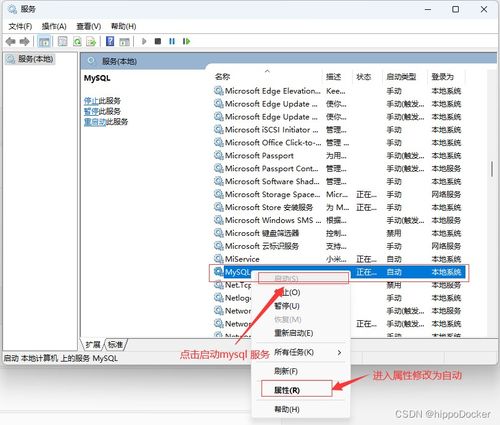Select 服务(本地) in the left tree
Screen dimensions: 500x425
[30, 59]
